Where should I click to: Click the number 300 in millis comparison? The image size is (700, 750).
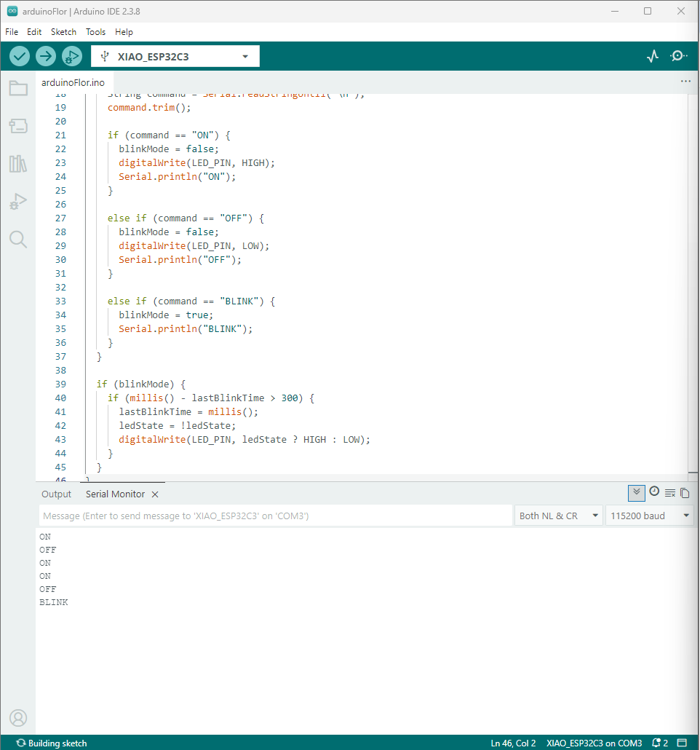(290, 398)
